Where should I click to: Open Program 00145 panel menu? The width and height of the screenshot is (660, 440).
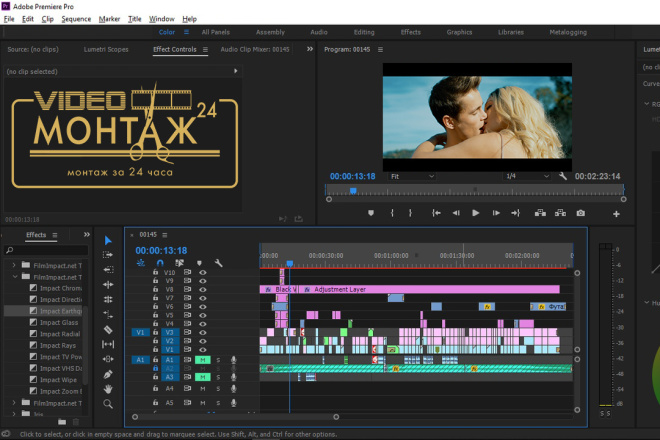click(380, 50)
